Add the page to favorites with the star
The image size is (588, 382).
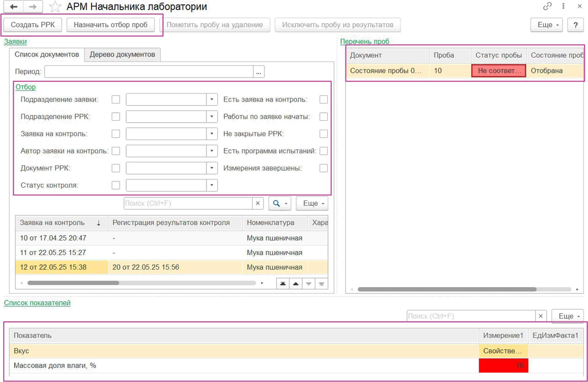(55, 7)
